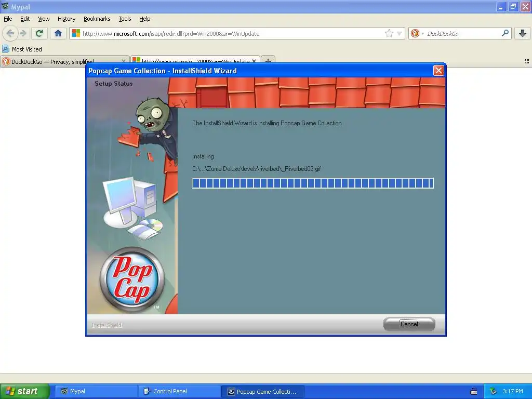Click the 3:17 PM system clock
The width and height of the screenshot is (532, 399).
(x=513, y=391)
